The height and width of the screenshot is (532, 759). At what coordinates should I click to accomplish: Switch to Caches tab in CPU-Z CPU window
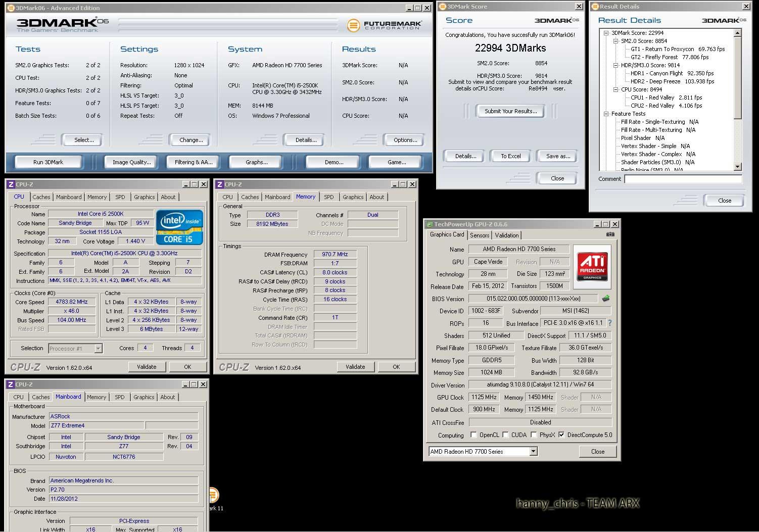click(41, 197)
